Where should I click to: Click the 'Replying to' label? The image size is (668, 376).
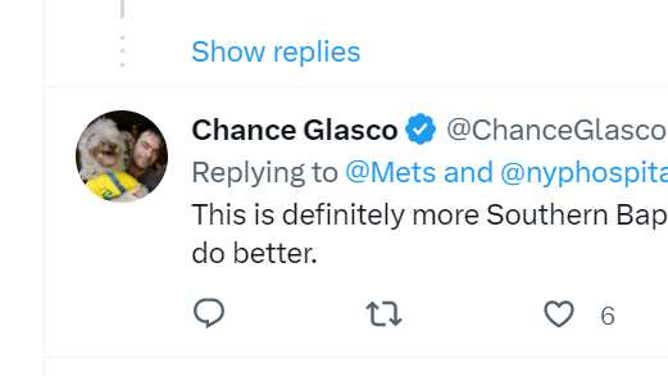[265, 172]
